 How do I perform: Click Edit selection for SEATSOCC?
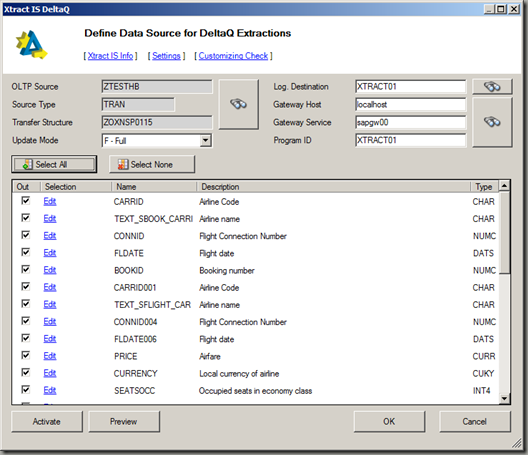(50, 390)
